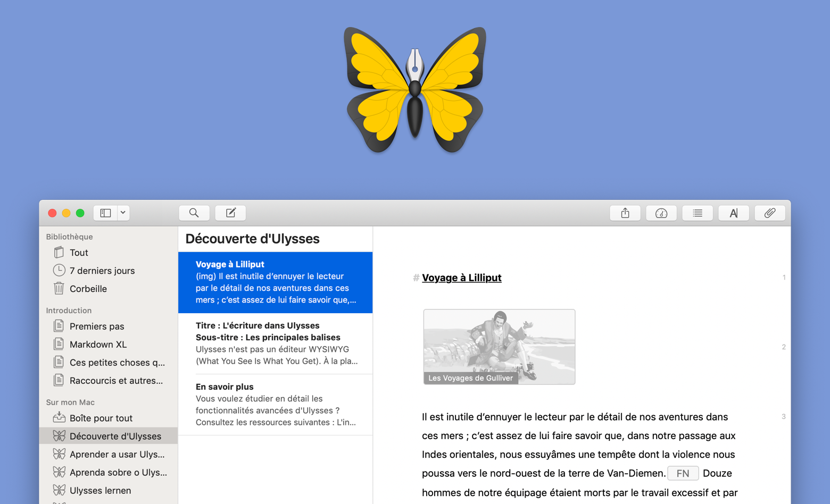Screen dimensions: 830x504
Task: Click butterfly icon beside Ulysses lernen
Action: (59, 490)
